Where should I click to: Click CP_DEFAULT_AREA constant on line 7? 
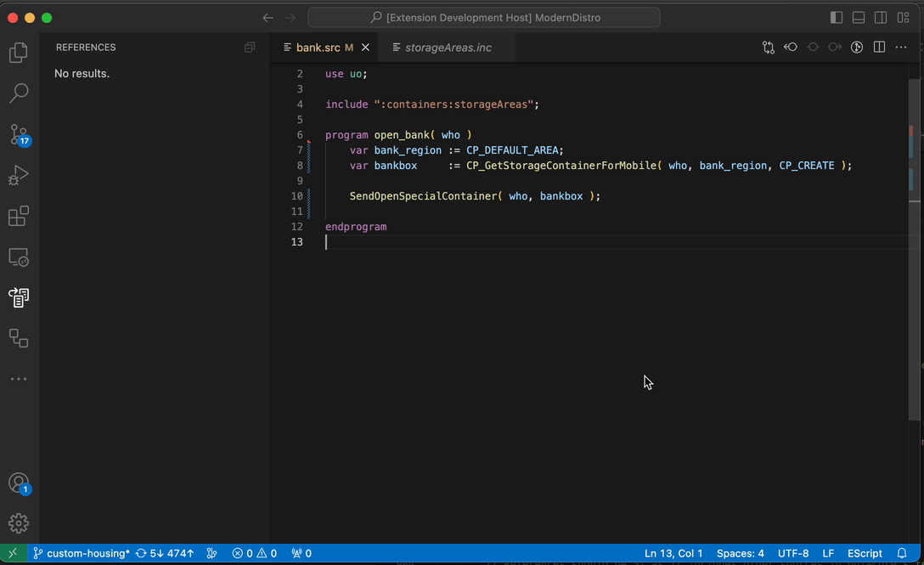pyautogui.click(x=512, y=150)
